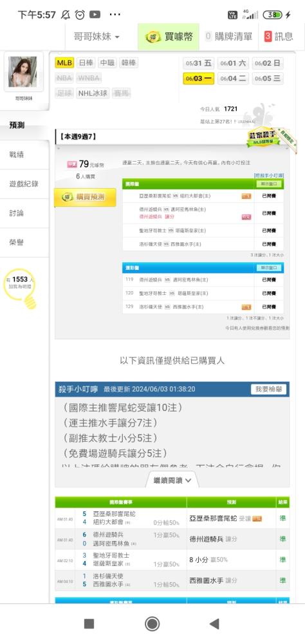Open the 哥哥妹妹 account dropdown

click(97, 37)
